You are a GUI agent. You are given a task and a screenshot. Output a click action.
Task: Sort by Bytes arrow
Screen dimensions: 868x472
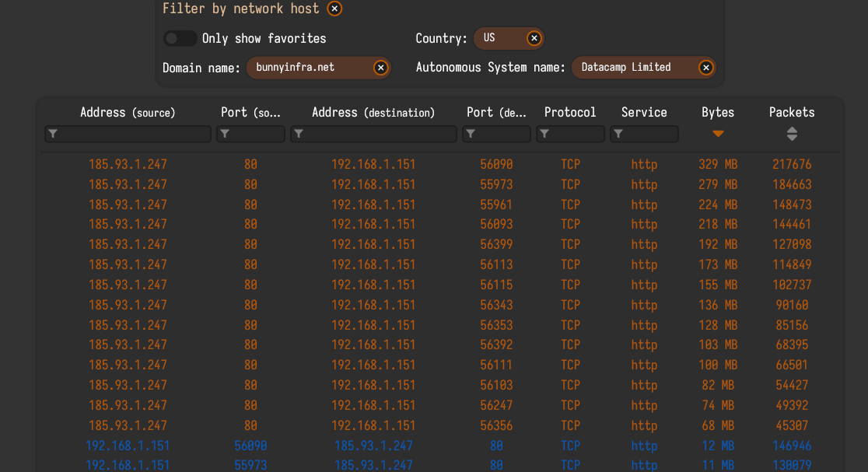point(718,134)
